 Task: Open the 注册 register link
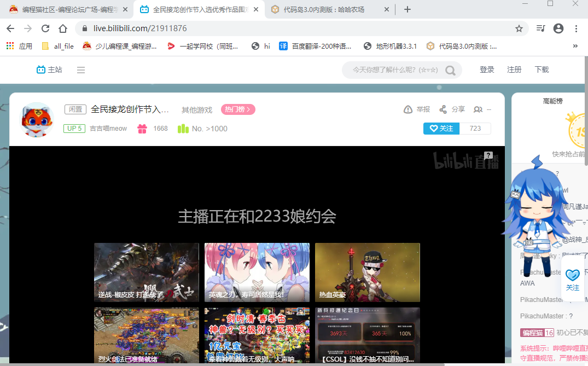[x=514, y=69]
